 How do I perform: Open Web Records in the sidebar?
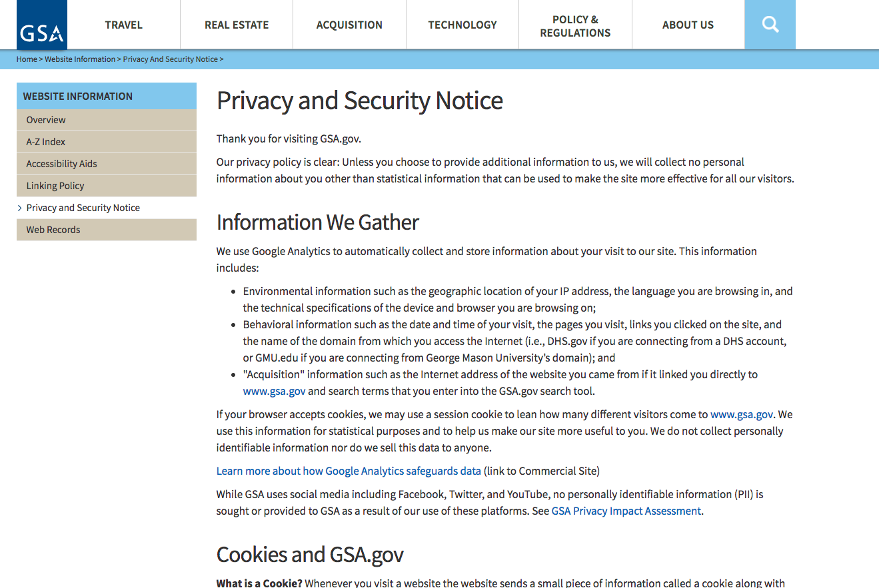point(53,230)
